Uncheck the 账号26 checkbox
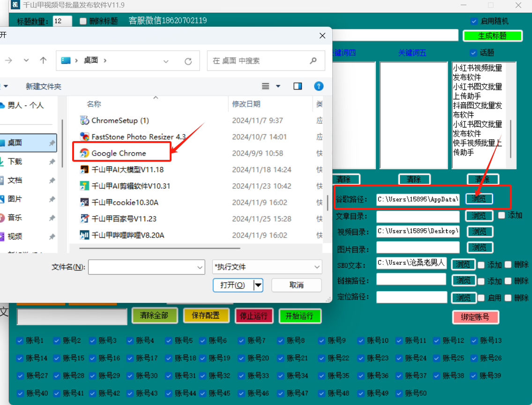The width and height of the screenshot is (532, 405). 474,358
